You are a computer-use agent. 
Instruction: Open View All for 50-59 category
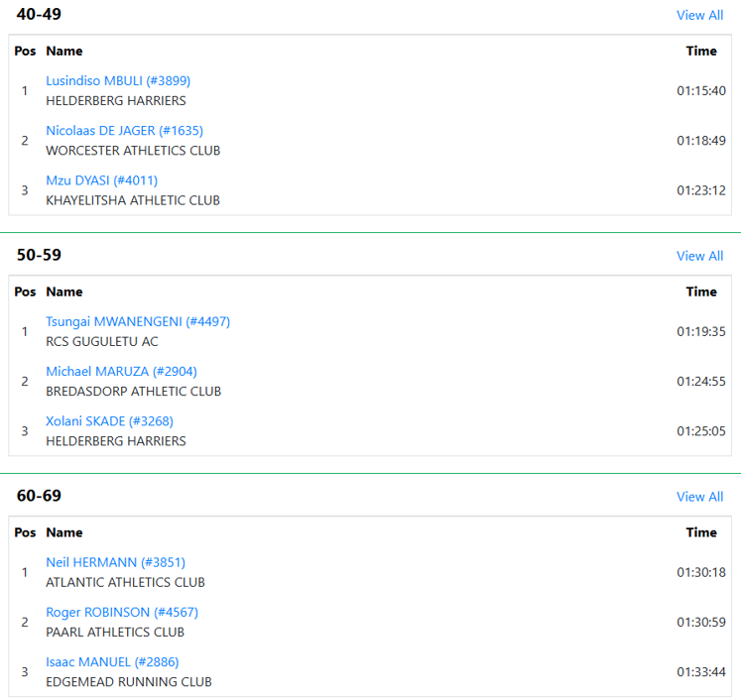699,256
